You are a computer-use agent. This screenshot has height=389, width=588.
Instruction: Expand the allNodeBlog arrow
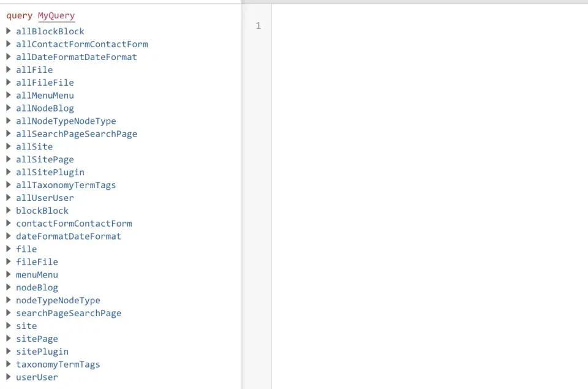pyautogui.click(x=8, y=108)
